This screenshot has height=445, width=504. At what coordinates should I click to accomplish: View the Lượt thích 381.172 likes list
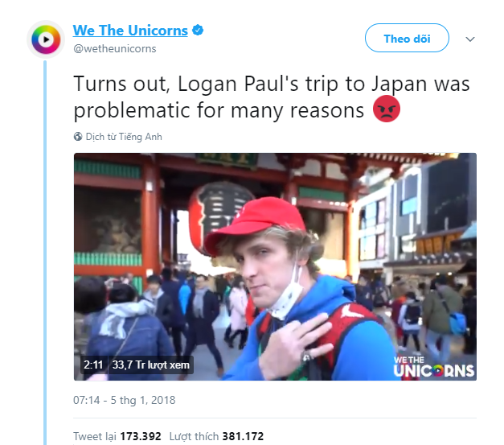216,436
